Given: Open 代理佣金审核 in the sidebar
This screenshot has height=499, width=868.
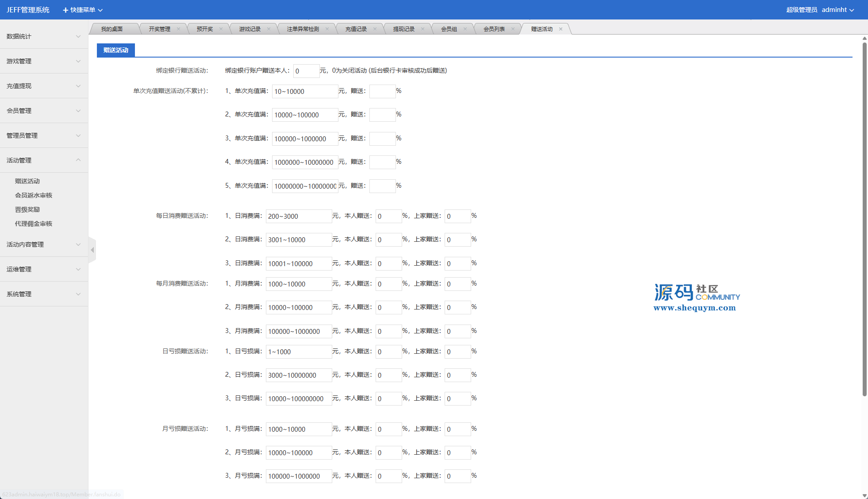Looking at the screenshot, I should 34,224.
